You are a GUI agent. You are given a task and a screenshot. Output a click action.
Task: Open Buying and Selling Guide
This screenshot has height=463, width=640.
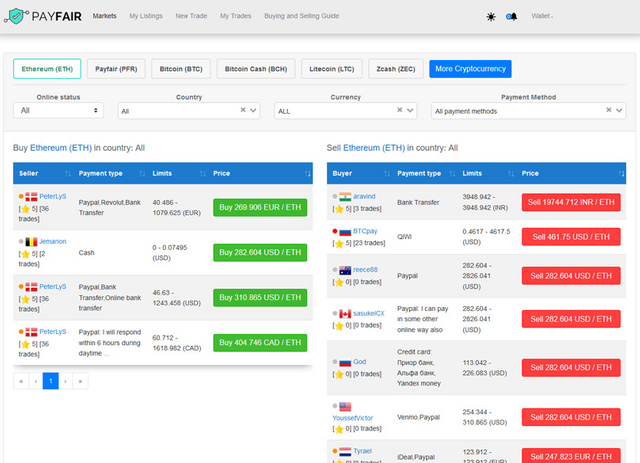click(302, 16)
